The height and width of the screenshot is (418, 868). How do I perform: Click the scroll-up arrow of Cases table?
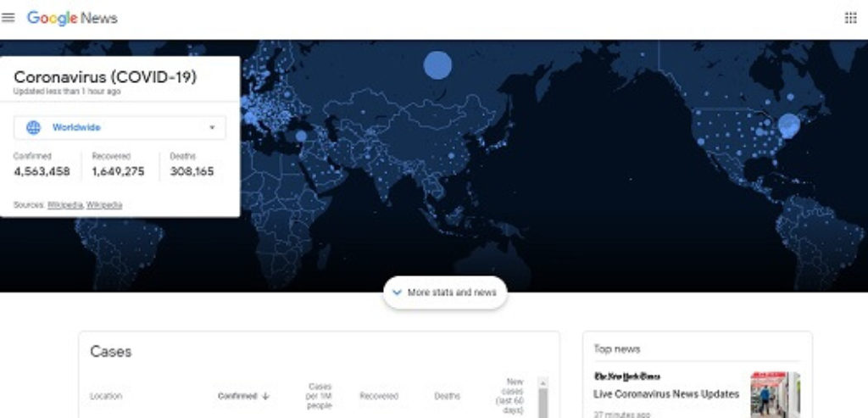(542, 383)
